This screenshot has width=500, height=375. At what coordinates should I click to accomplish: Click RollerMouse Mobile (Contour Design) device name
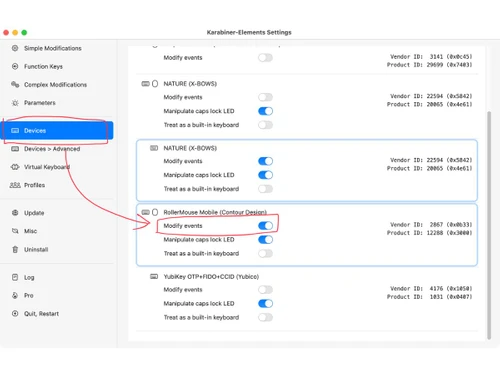[215, 212]
